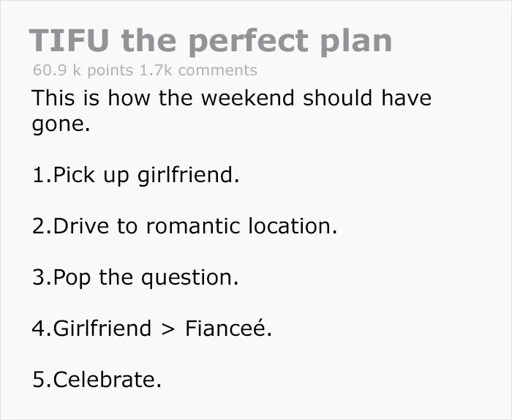The height and width of the screenshot is (420, 512).
Task: Click the word 'perfect' in the title
Action: [x=249, y=42]
